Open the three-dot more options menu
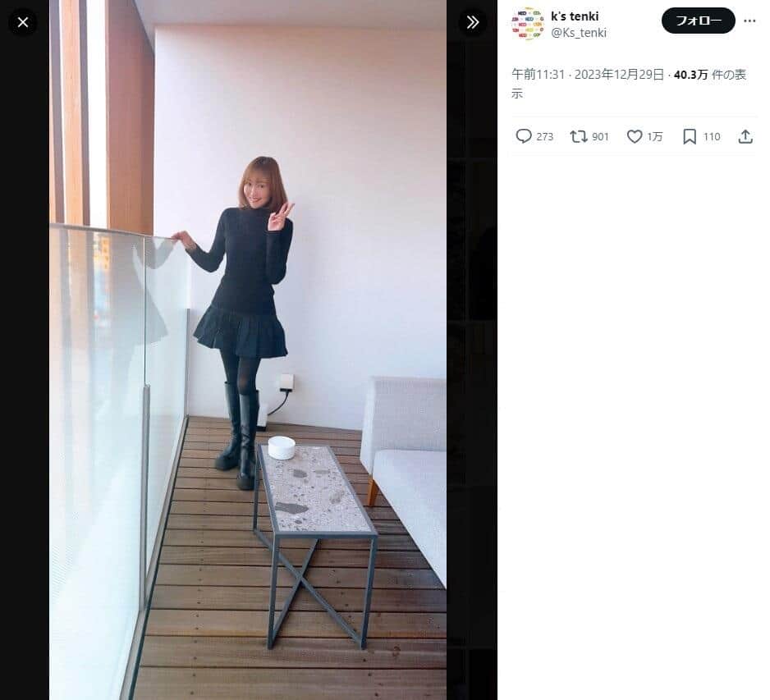Image resolution: width=770 pixels, height=700 pixels. [x=749, y=21]
